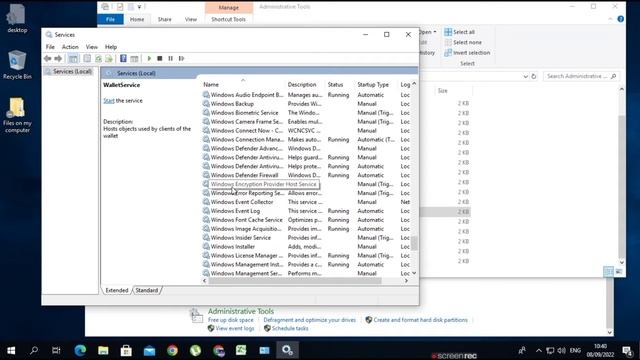Click the Forward arrow in Services toolbar

point(58,58)
